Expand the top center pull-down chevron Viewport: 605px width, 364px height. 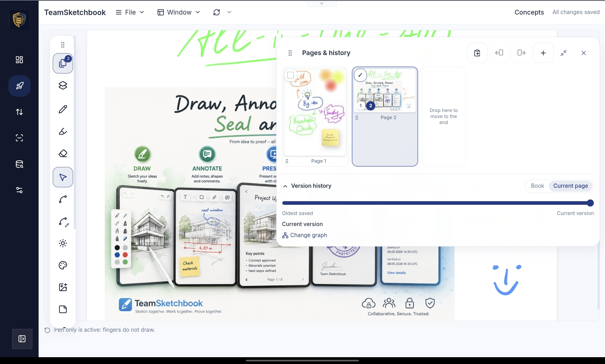tap(322, 3)
